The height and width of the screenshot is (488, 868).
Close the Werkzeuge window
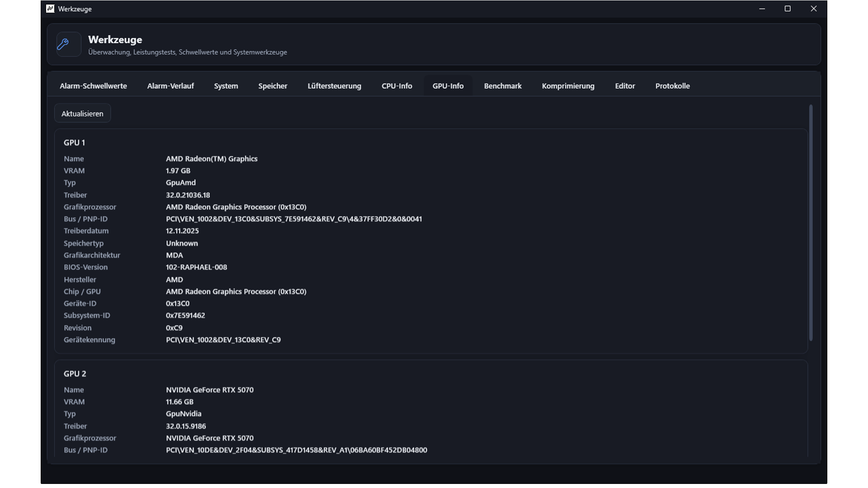pos(814,9)
